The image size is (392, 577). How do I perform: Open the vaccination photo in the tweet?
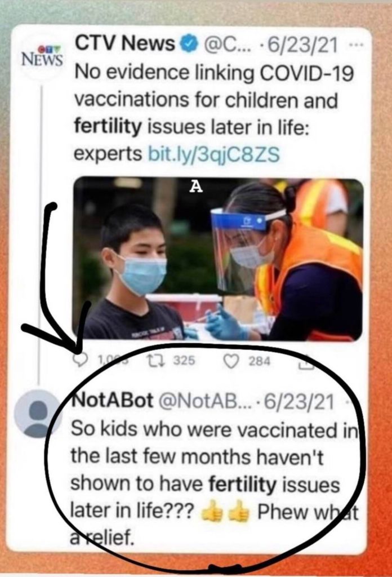(x=219, y=259)
